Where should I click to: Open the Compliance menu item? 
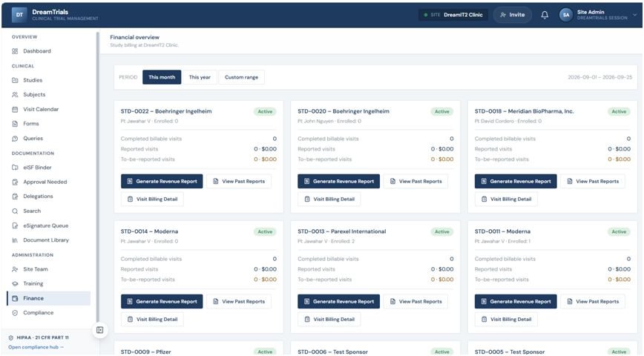coord(48,313)
